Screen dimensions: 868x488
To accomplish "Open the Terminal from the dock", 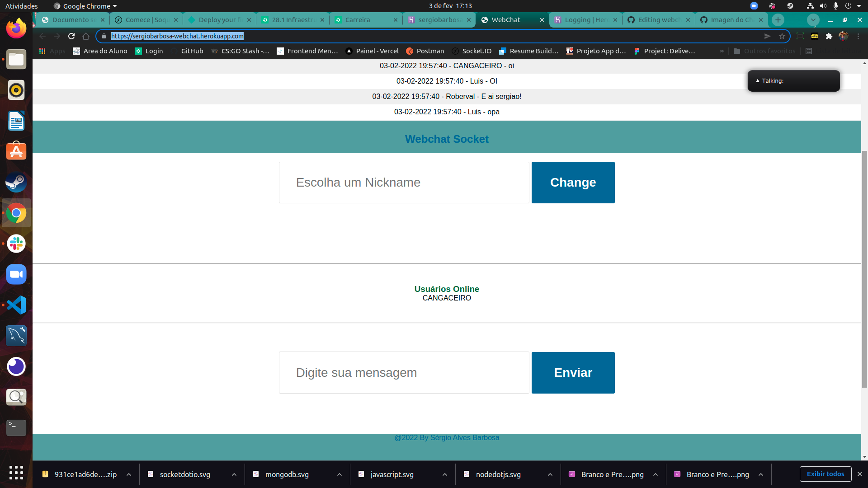I will [x=16, y=428].
